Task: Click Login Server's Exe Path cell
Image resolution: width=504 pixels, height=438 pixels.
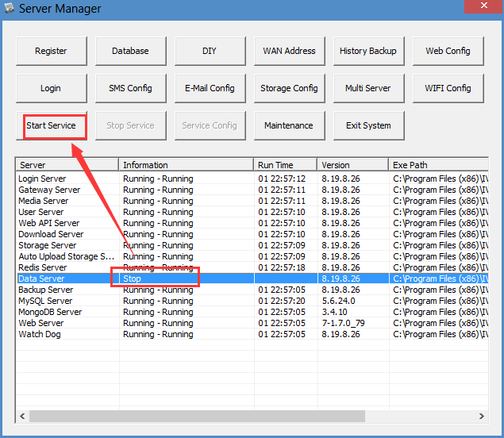Action: [439, 179]
